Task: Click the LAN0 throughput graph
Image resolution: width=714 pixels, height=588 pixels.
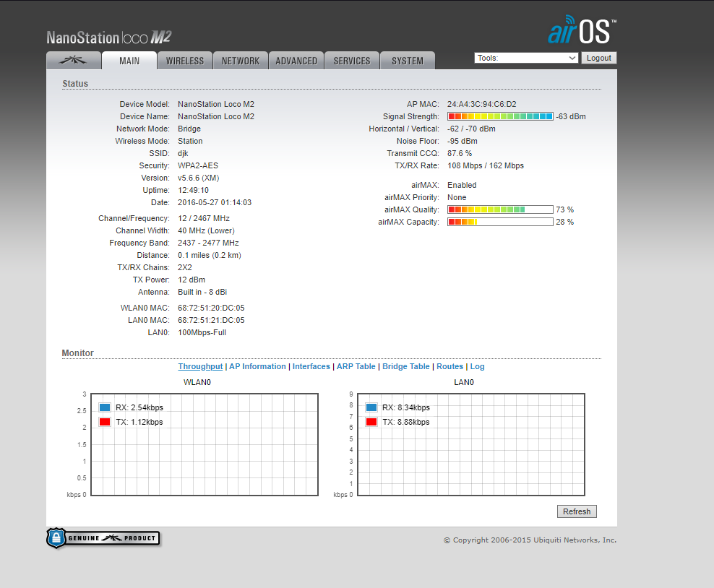Action: (x=471, y=445)
